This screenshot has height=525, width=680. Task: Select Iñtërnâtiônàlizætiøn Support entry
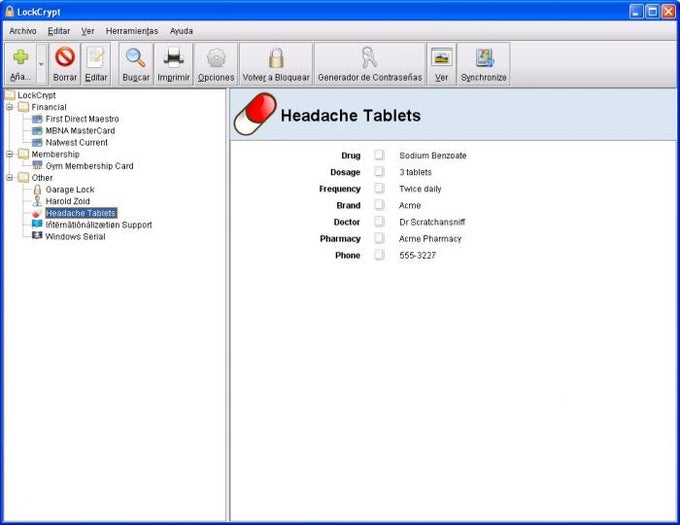[98, 225]
